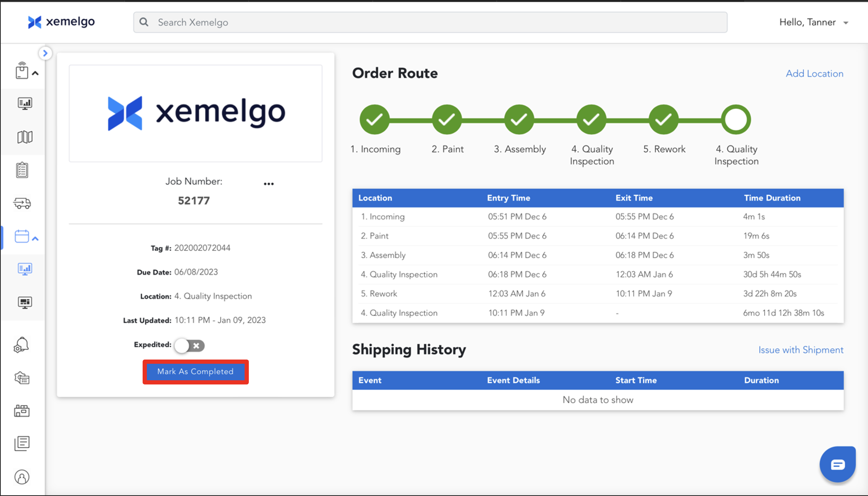
Task: Click the Add Location link
Action: point(814,74)
